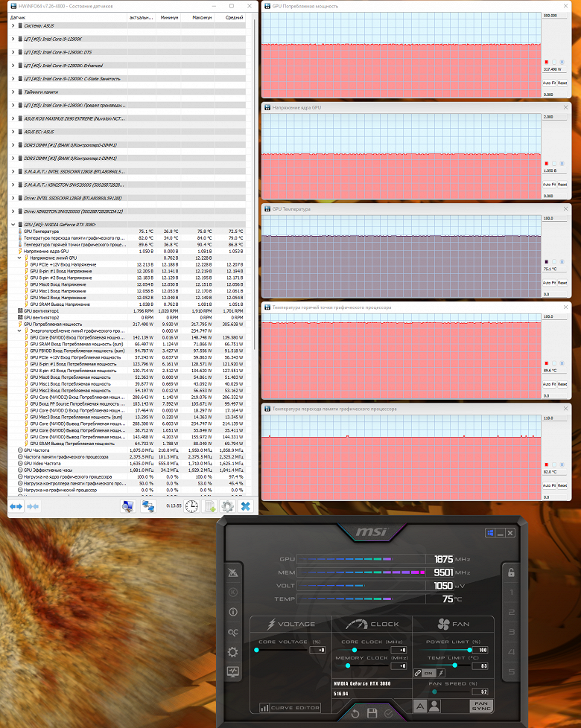Click HWiNFO blue X close-sensors icon
Viewport: 581px width, 728px height.
pos(245,506)
